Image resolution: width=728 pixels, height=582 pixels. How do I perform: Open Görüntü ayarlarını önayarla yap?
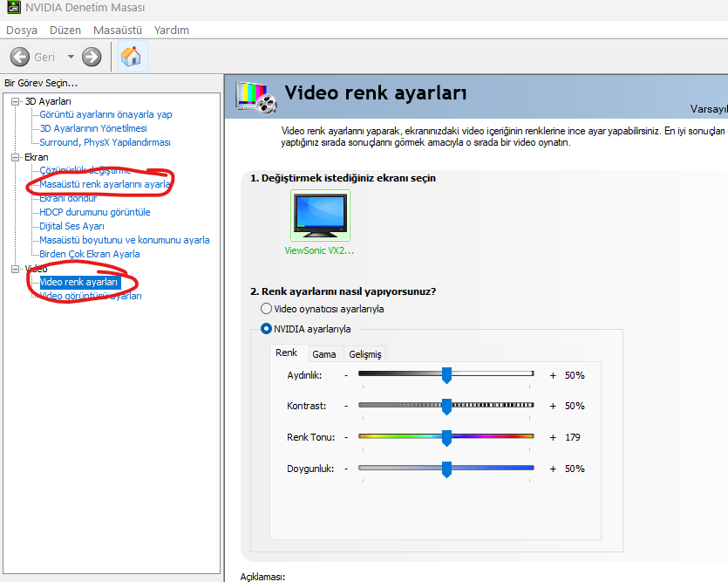(x=105, y=114)
